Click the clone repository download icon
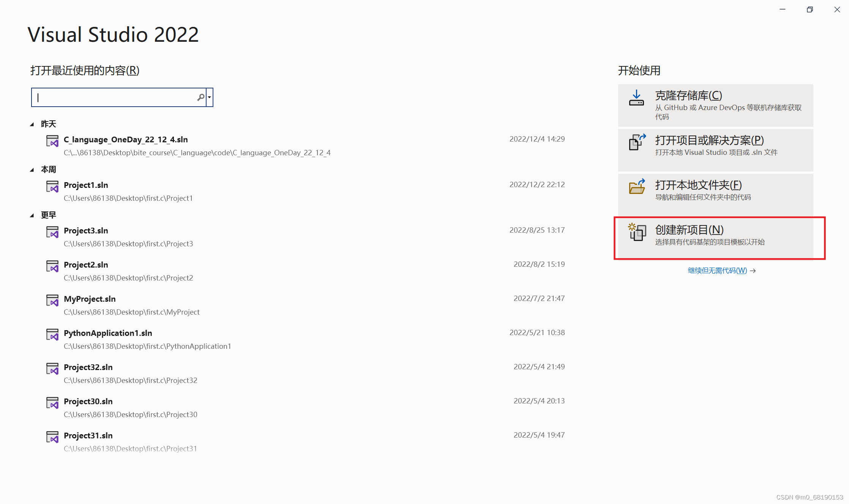Screen dimensions: 849x504 637,98
